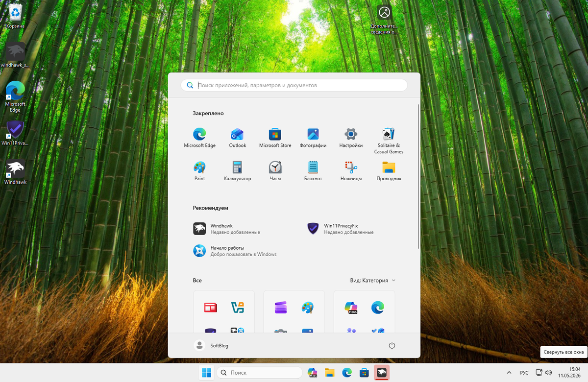Expand the Вид: Категория dropdown
This screenshot has width=588, height=382.
(x=373, y=281)
